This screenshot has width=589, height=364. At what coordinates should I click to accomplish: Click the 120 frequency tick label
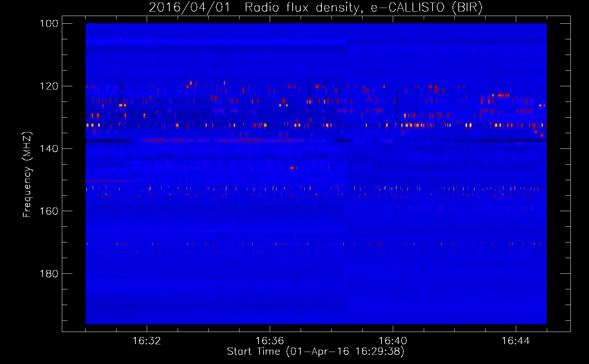click(49, 86)
